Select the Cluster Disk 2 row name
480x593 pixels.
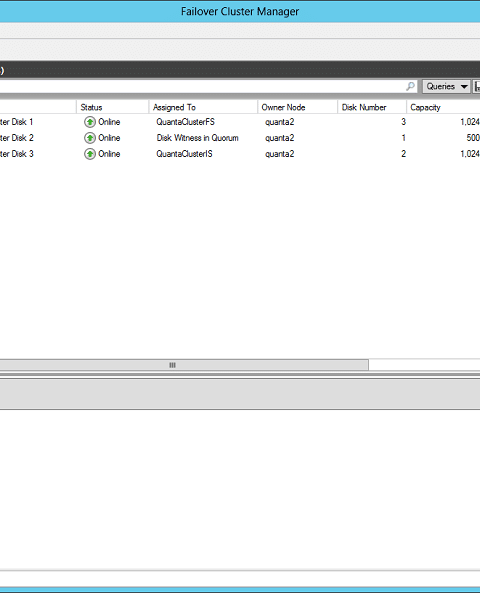pyautogui.click(x=17, y=138)
